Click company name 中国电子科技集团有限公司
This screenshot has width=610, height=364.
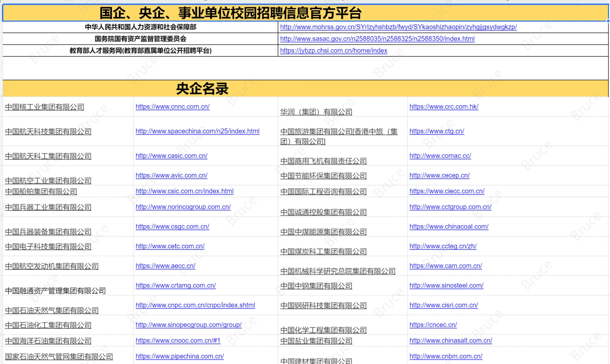point(48,247)
